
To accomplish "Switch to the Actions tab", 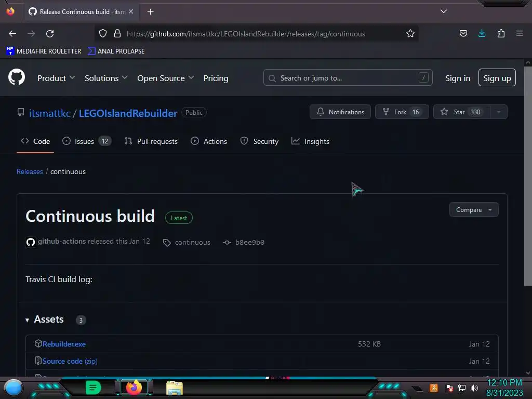I will (209, 141).
